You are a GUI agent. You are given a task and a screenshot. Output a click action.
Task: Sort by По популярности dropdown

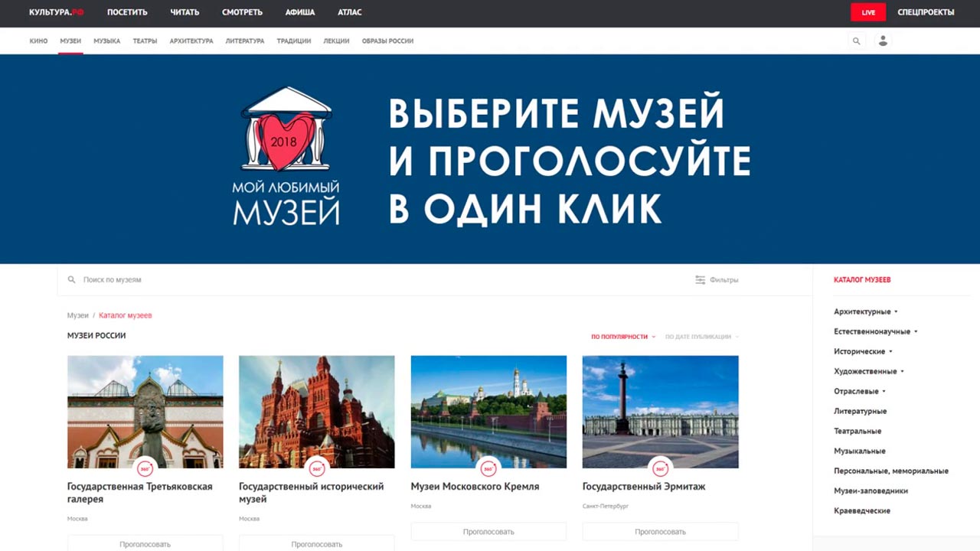(623, 337)
